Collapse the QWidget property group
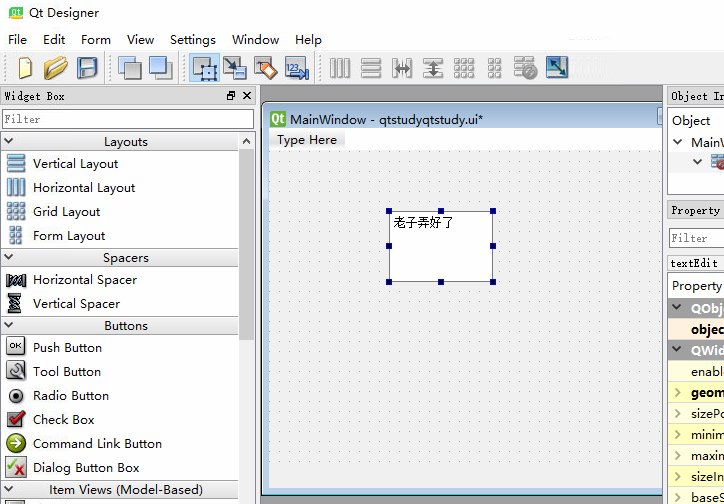The width and height of the screenshot is (724, 504). tap(677, 349)
